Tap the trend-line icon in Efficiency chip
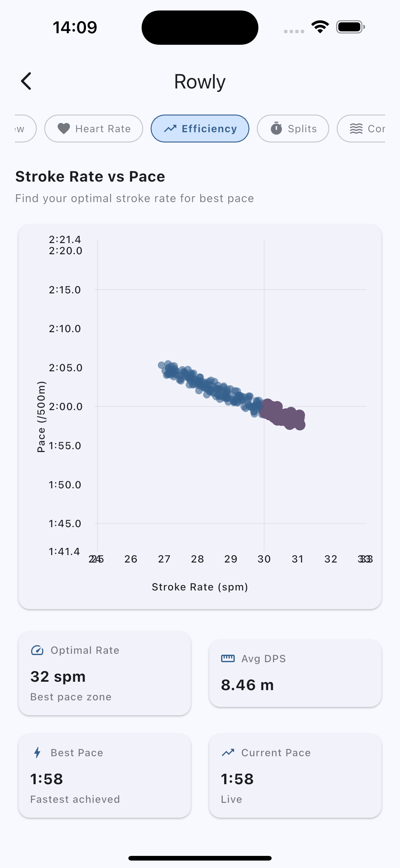 coord(170,129)
